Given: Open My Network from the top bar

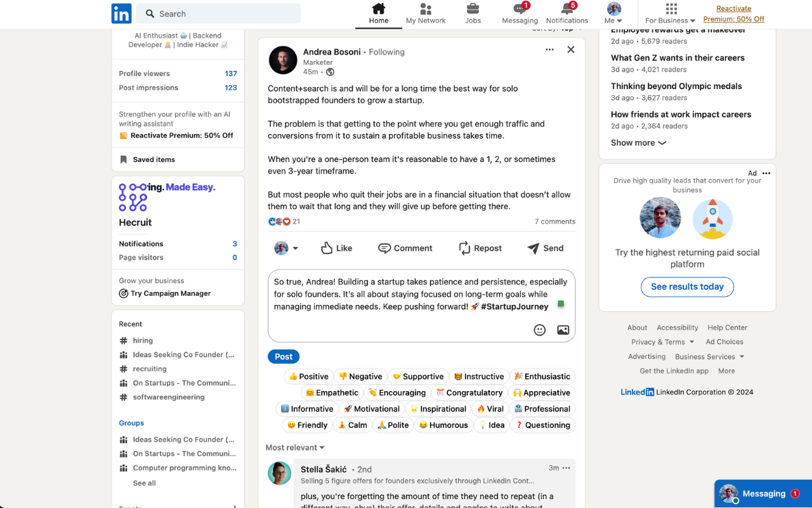Looking at the screenshot, I should tap(426, 14).
